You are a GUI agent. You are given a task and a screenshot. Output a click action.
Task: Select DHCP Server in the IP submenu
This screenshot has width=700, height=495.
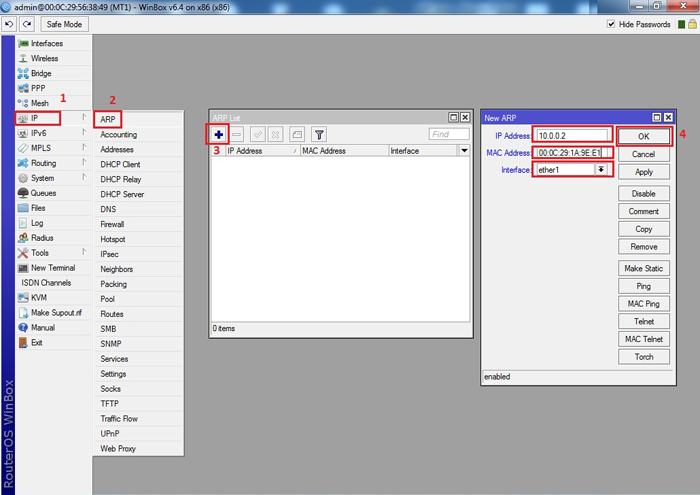pyautogui.click(x=122, y=194)
